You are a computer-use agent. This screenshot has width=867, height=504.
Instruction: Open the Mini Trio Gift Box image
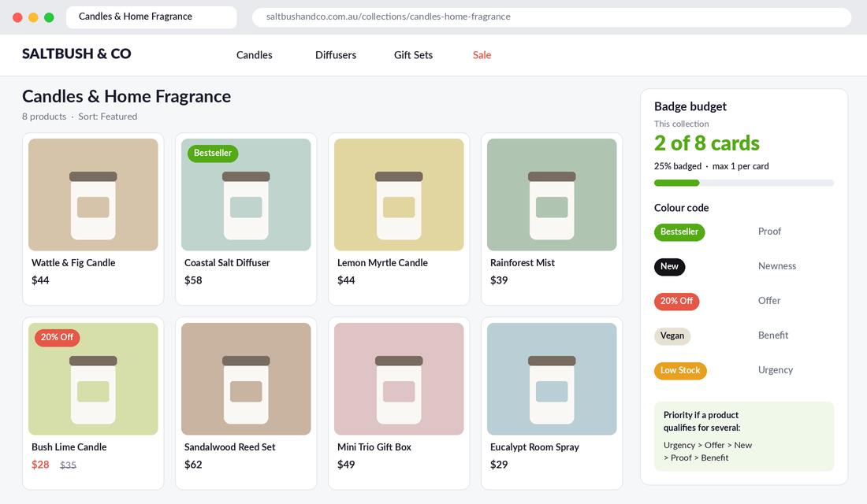(399, 379)
